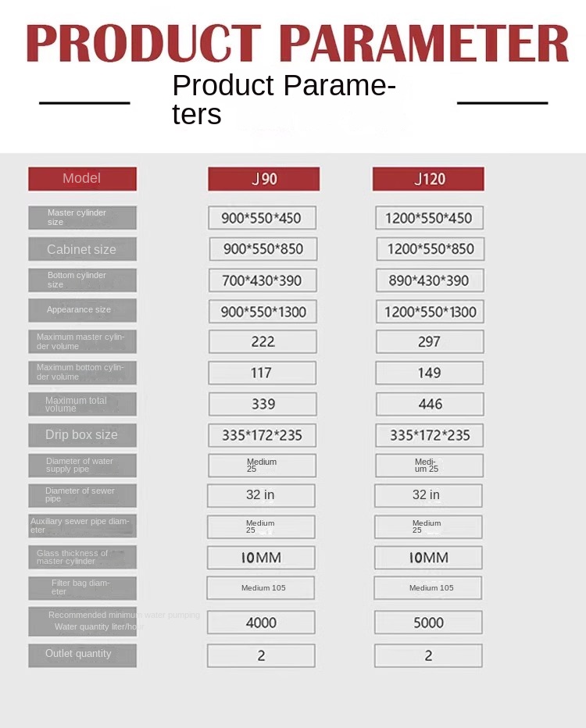Click the 4000 water pumping value
This screenshot has width=586, height=728.
click(x=261, y=623)
